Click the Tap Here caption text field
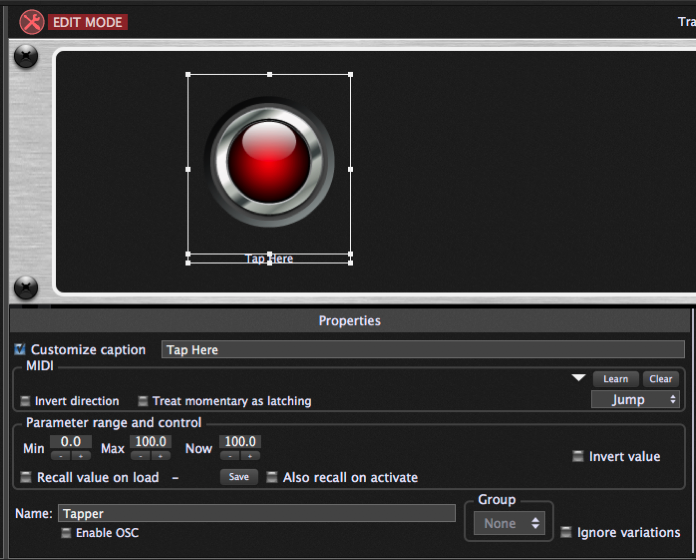The height and width of the screenshot is (560, 696). point(423,350)
